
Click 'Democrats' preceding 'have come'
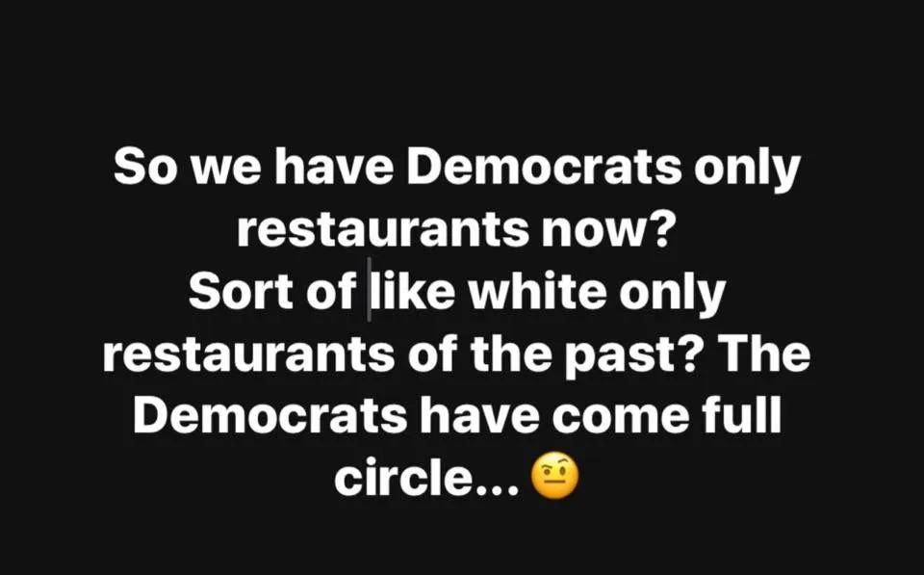click(x=269, y=415)
